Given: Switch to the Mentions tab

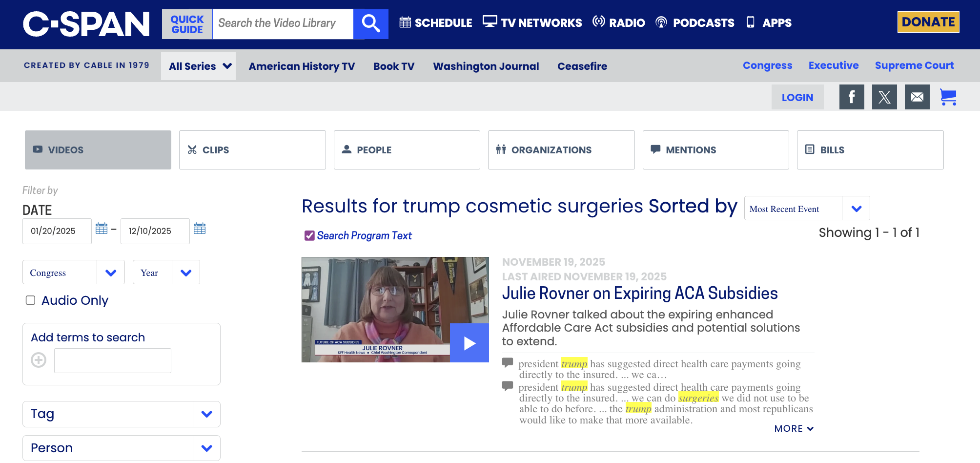Looking at the screenshot, I should point(715,150).
